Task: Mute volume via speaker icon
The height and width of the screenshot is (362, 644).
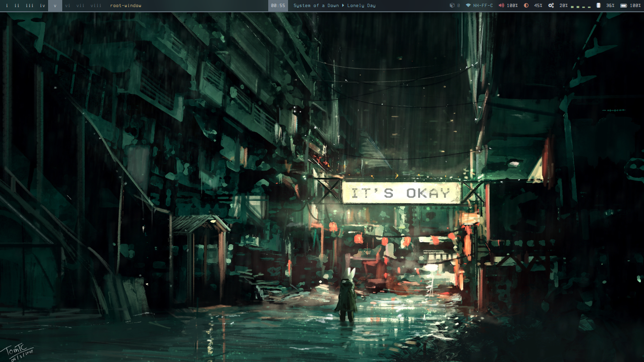Action: pos(501,6)
